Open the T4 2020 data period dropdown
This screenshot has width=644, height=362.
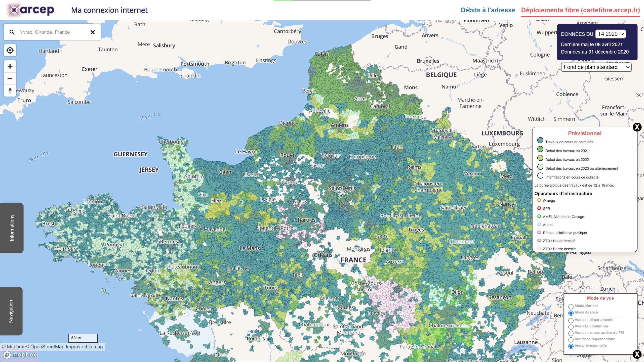coord(611,34)
